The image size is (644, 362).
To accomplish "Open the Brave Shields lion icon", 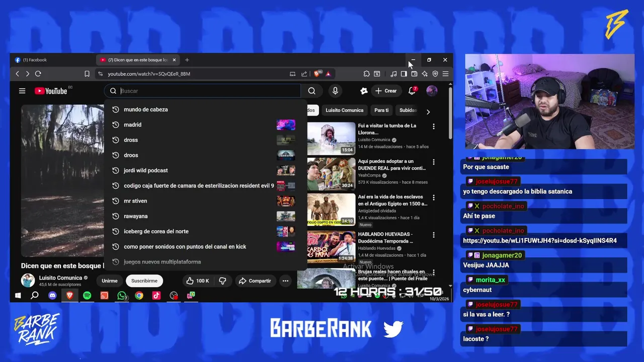I will 317,74.
